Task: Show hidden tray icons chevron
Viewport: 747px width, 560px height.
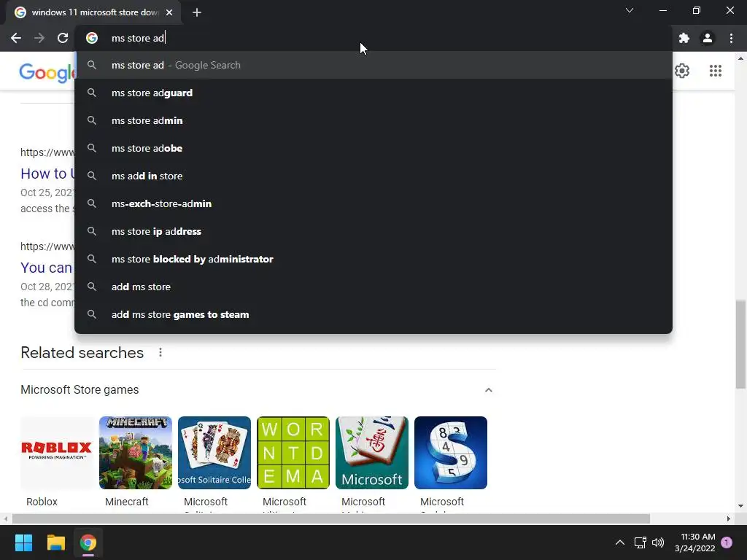Action: (x=620, y=542)
